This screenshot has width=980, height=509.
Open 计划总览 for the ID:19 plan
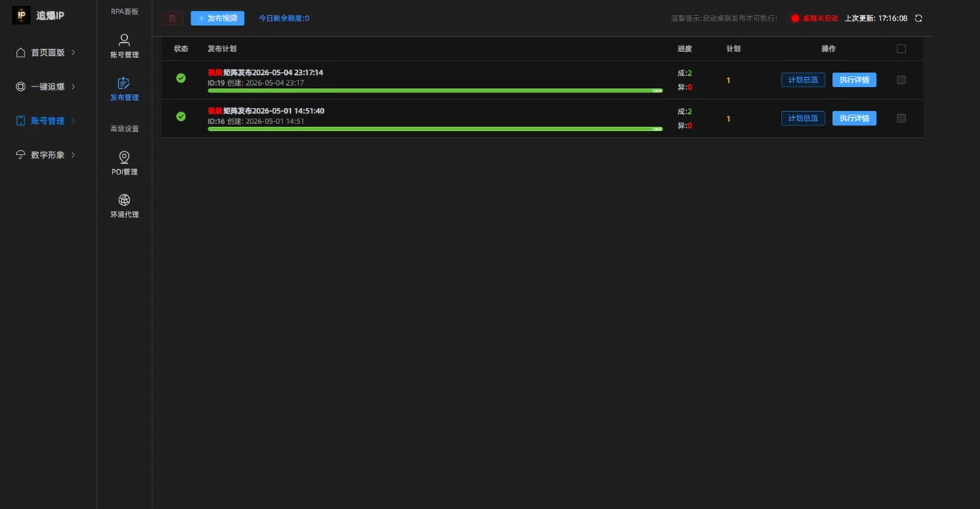pos(803,80)
